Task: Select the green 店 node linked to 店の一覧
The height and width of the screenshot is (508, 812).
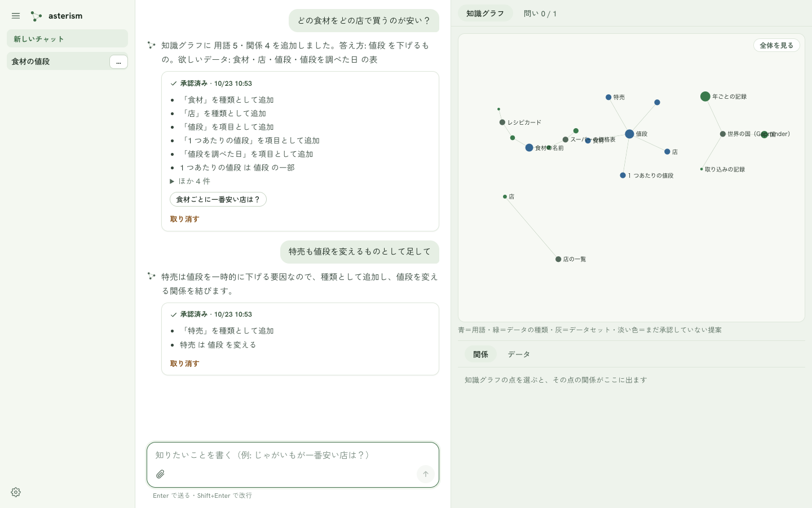Action: 505,197
